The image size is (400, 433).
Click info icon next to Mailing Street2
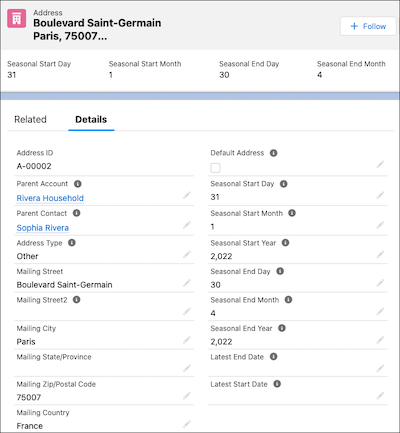click(x=76, y=300)
